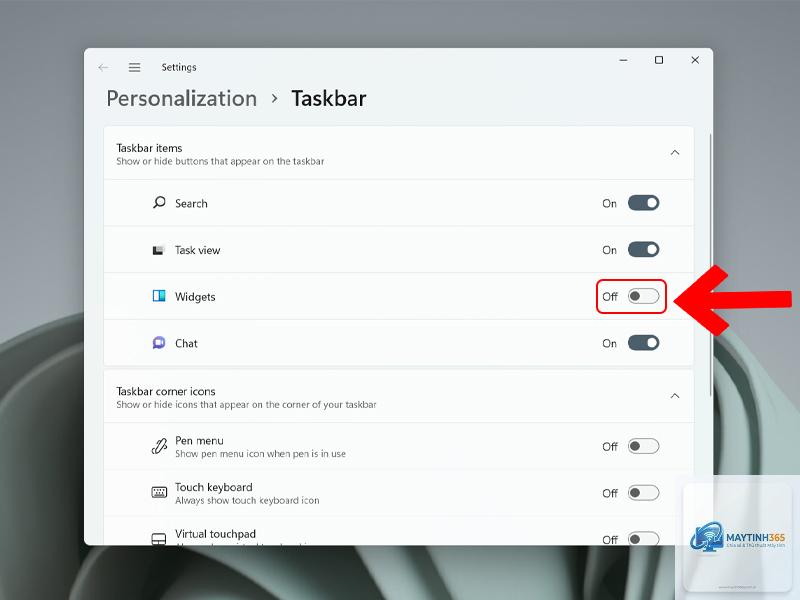Viewport: 800px width, 600px height.
Task: Click the Virtual touchpad label
Action: (215, 534)
